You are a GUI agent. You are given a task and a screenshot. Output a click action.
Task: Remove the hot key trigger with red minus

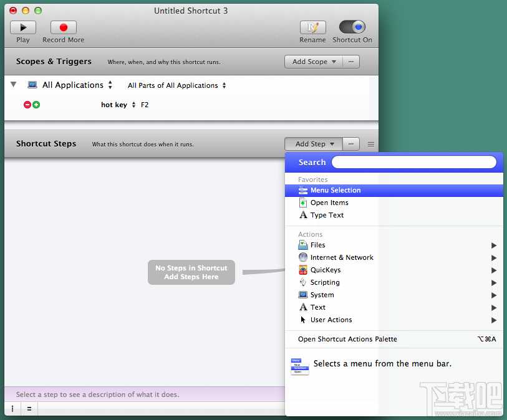tap(27, 105)
